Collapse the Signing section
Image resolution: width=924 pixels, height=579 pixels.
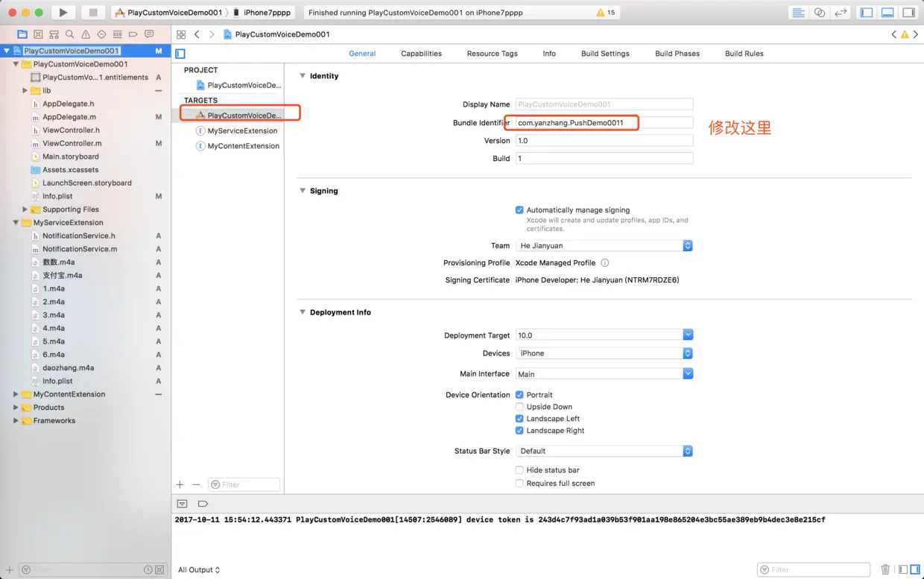(303, 191)
